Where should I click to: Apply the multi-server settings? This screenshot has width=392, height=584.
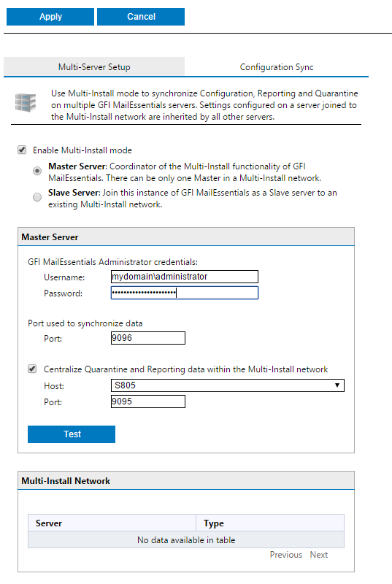(50, 17)
